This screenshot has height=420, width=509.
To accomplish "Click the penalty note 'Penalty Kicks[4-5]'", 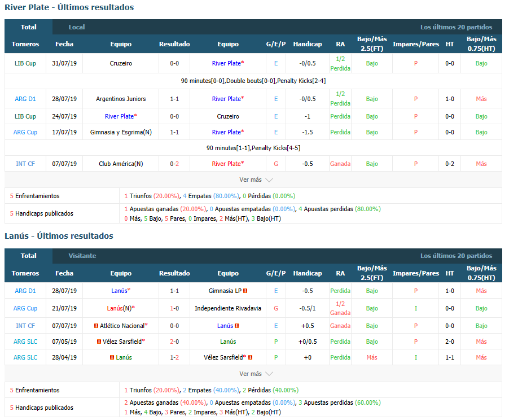I will click(x=275, y=148).
